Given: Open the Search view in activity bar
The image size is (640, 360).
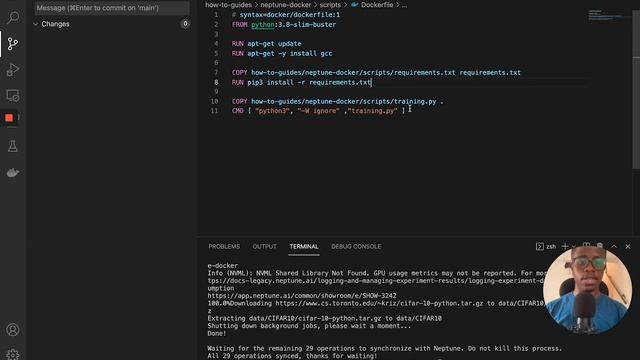Looking at the screenshot, I should 13,18.
